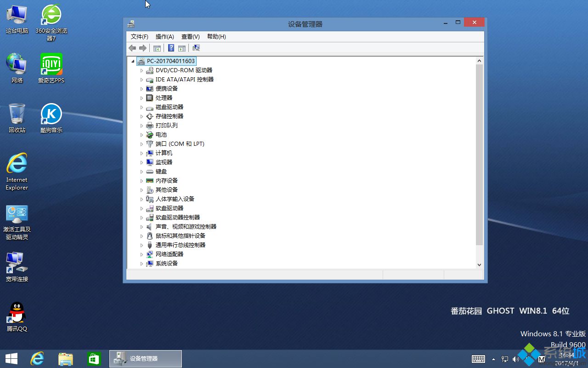588x368 pixels.
Task: Select the 腾讯QQ penguin desktop icon
Action: click(x=17, y=317)
